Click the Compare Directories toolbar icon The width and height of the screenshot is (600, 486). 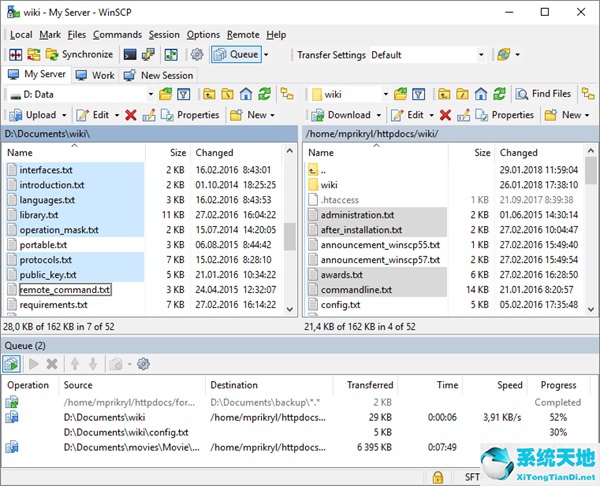tap(15, 55)
